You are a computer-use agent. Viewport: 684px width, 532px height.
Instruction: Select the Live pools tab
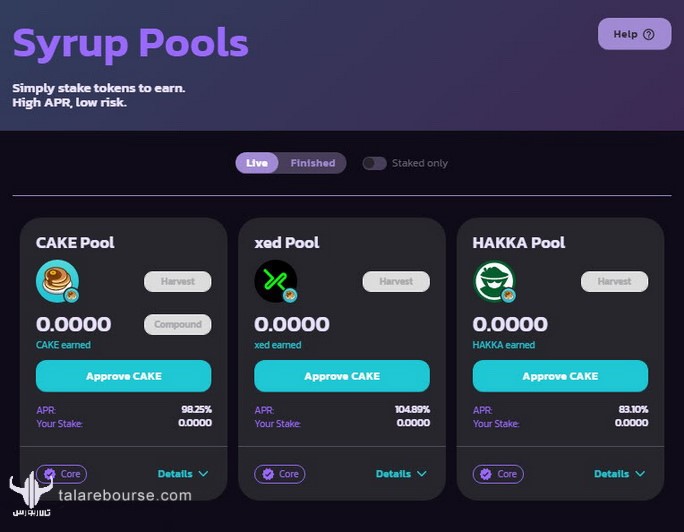[x=256, y=163]
